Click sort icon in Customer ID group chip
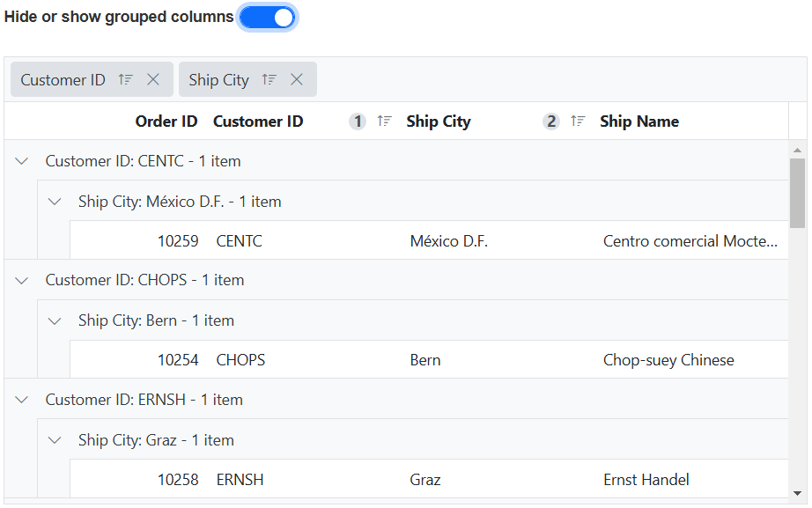812x508 pixels. tap(125, 79)
